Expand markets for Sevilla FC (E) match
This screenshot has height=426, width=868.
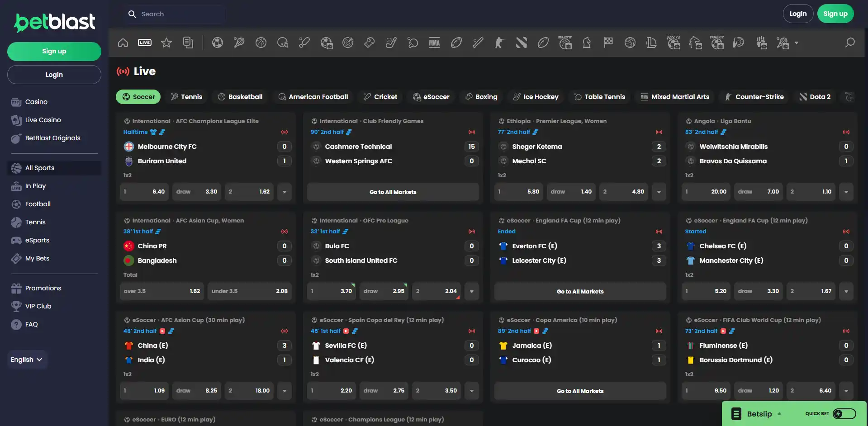(472, 391)
